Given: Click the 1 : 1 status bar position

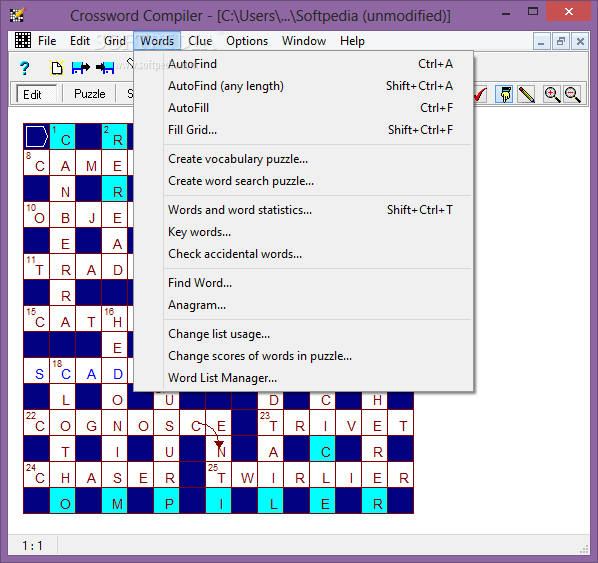Looking at the screenshot, I should (x=32, y=546).
